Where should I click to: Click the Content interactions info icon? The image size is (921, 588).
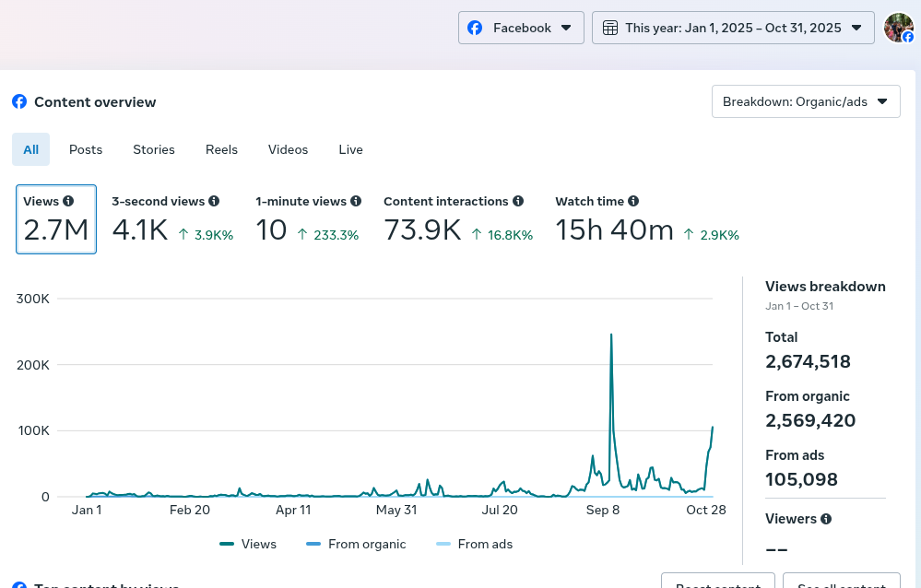pyautogui.click(x=518, y=201)
